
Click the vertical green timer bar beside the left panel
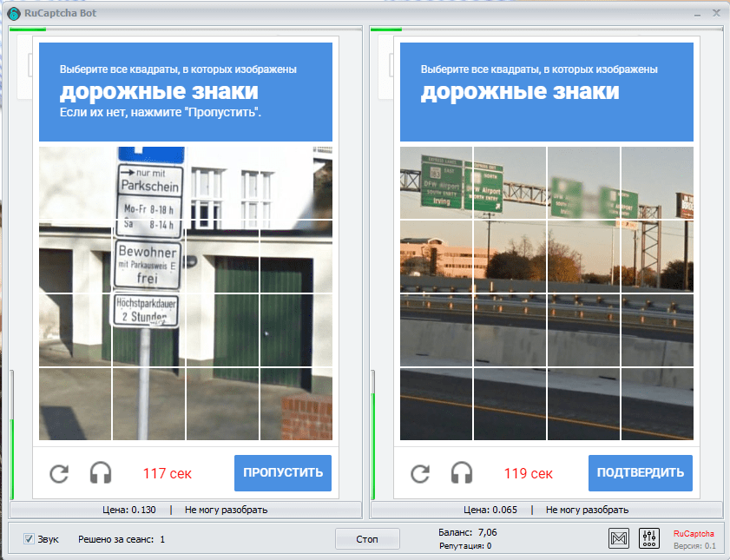click(12, 460)
